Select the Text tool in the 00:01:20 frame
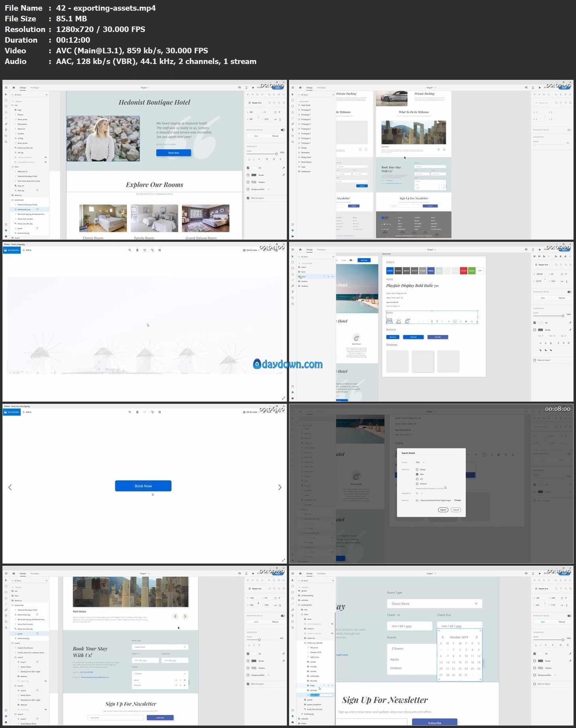 tap(6, 130)
